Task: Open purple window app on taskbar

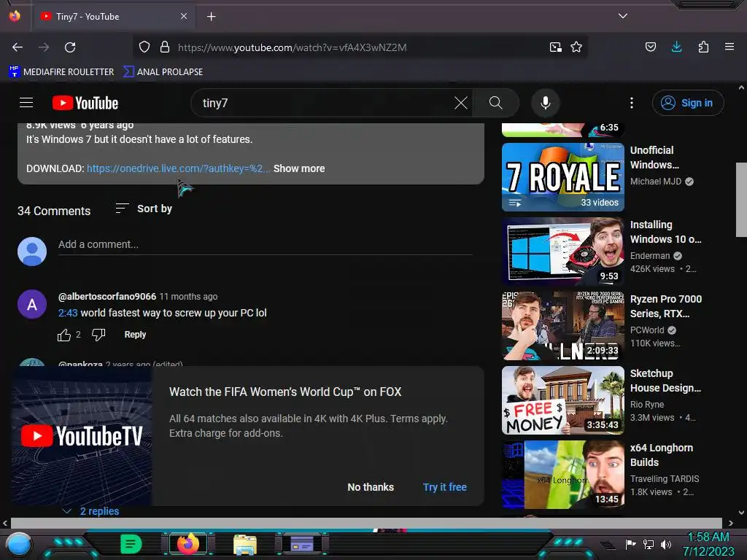Action: (301, 544)
